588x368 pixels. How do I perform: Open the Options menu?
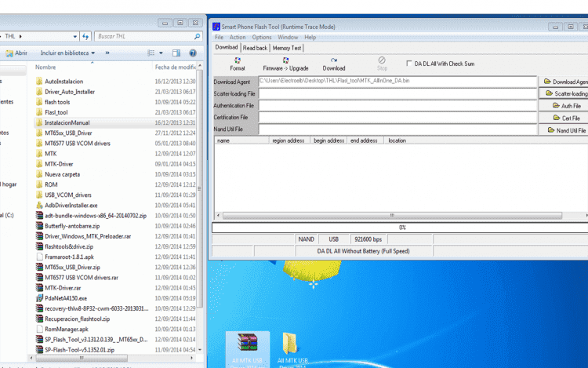coord(261,37)
